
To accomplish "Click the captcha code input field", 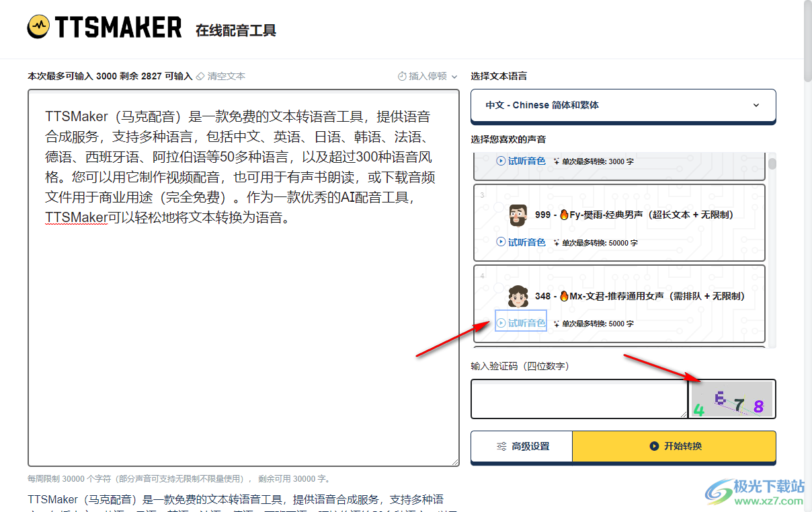I will tap(579, 398).
